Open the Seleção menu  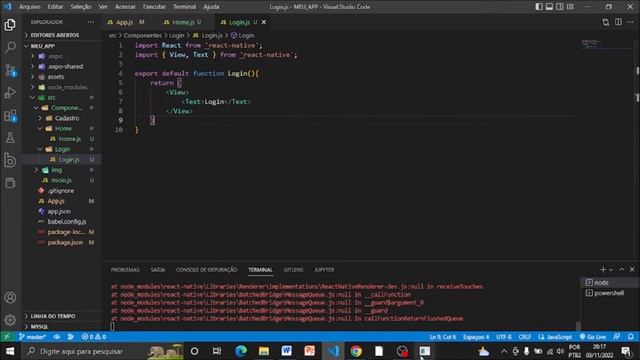tap(81, 7)
